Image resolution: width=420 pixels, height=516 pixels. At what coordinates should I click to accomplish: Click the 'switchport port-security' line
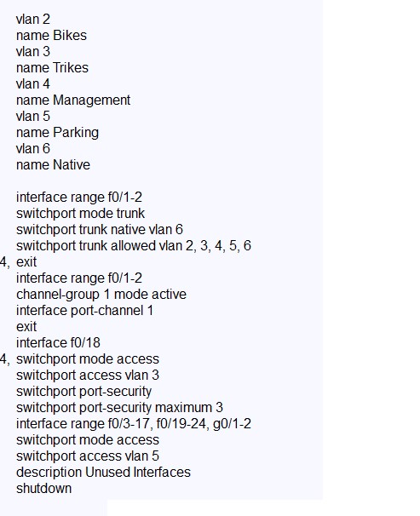click(x=84, y=392)
